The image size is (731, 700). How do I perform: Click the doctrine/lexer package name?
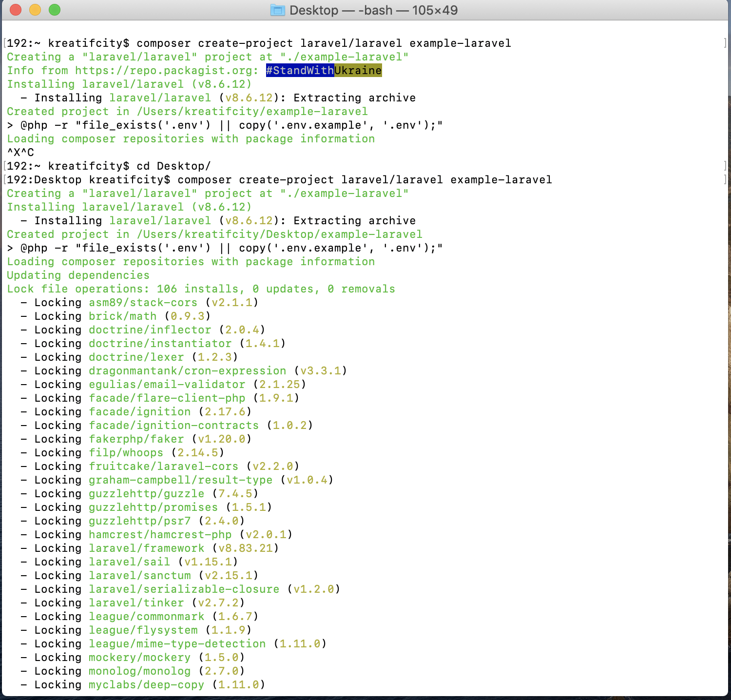click(136, 357)
